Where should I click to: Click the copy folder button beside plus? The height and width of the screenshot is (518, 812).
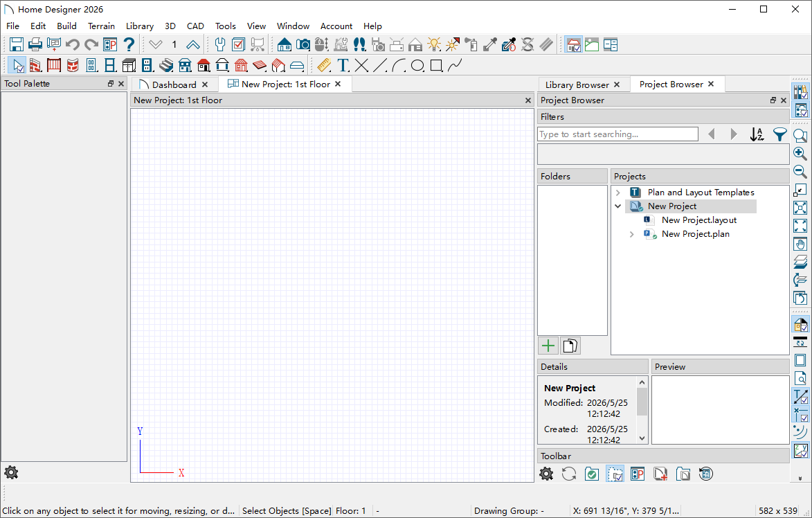(x=570, y=346)
